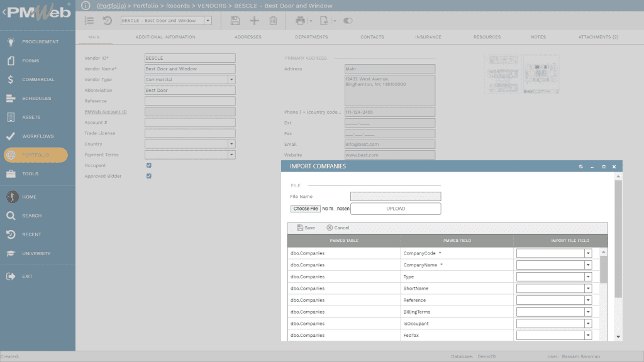644x362 pixels.
Task: Click the UPLOAD button
Action: pos(396,209)
